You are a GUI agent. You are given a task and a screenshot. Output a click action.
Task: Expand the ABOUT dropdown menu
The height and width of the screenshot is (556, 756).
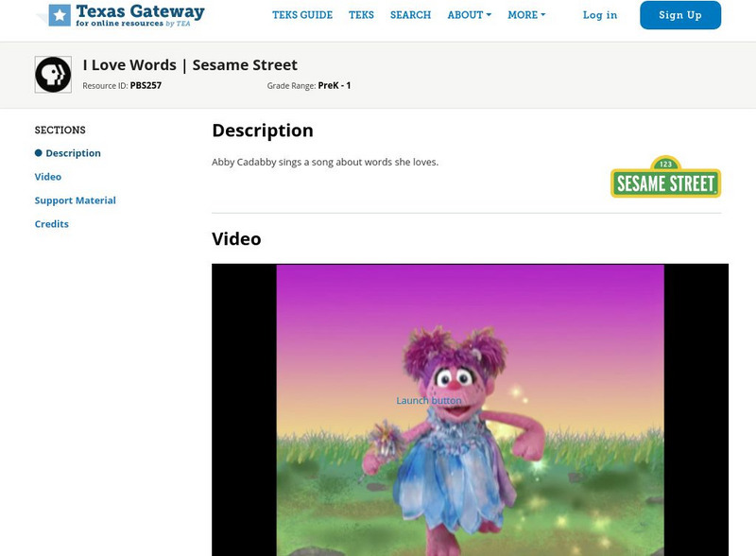coord(469,15)
